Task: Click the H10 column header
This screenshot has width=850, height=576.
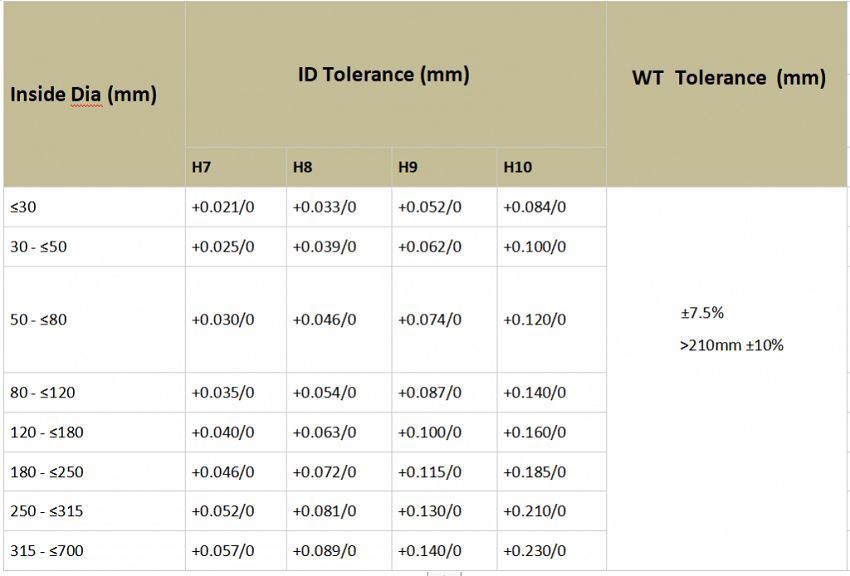Action: 517,167
